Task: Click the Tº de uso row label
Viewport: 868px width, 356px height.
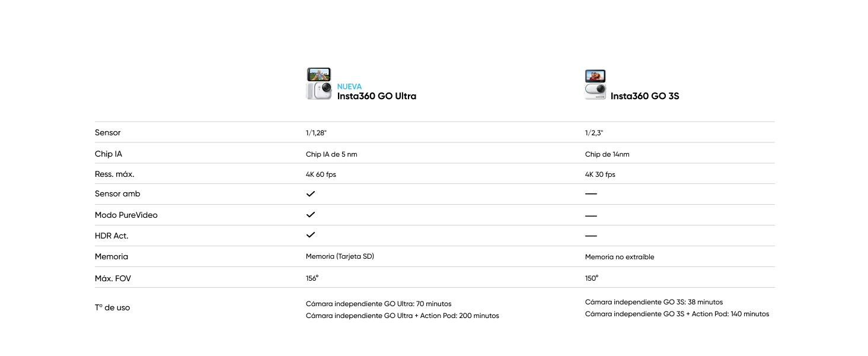Action: [x=112, y=307]
